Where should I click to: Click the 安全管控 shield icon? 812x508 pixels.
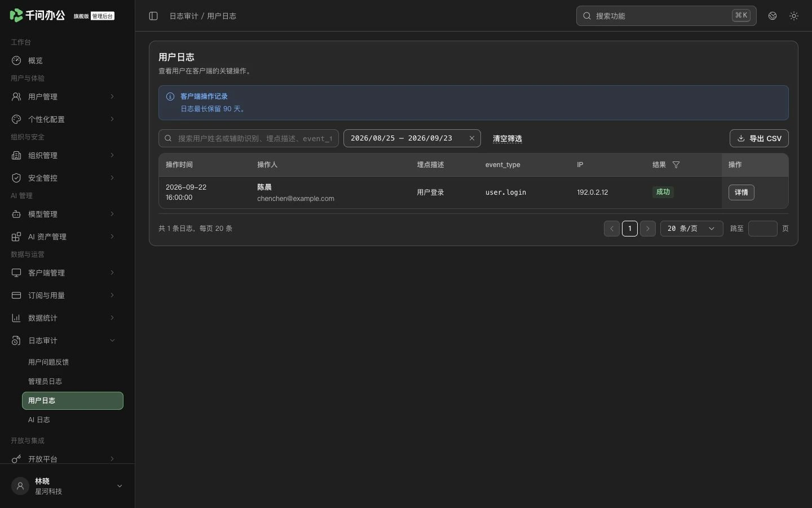coord(16,178)
